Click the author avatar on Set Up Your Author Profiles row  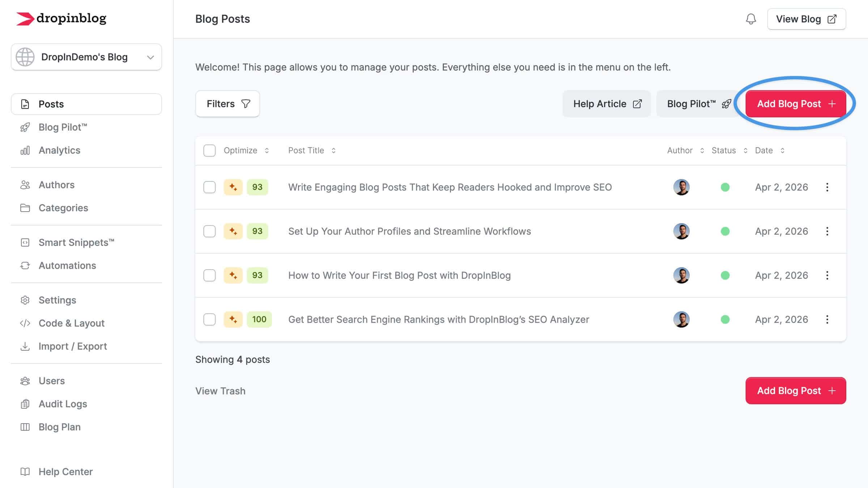[681, 231]
